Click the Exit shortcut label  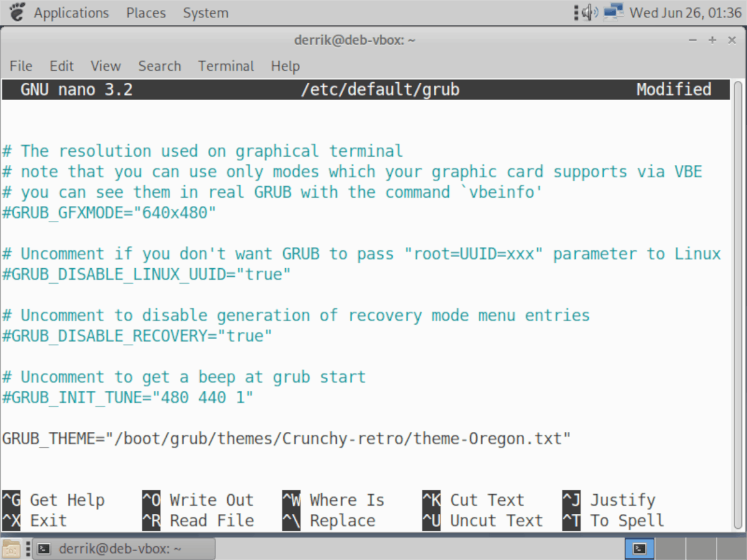49,521
